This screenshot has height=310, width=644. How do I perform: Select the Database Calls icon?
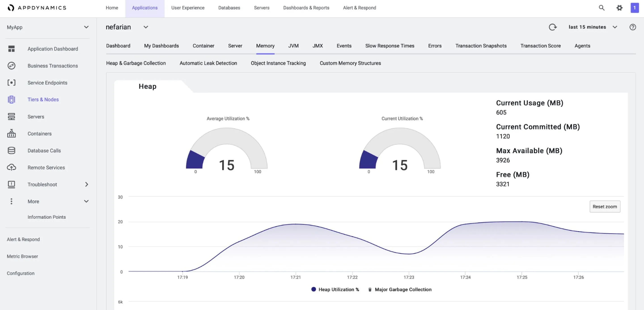point(11,150)
